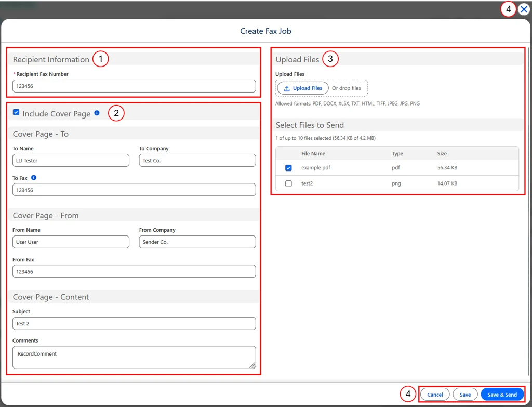Click the 'png' type cell
This screenshot has height=407, width=532.
396,183
